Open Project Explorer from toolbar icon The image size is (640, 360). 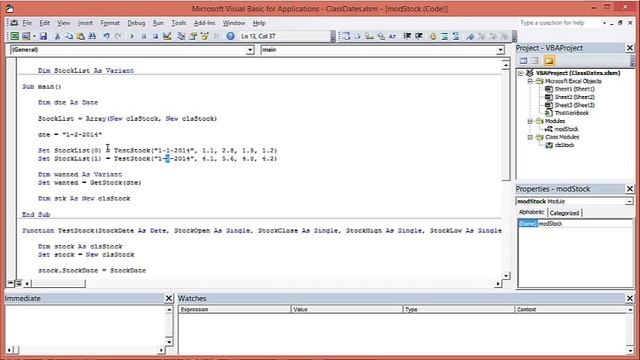pyautogui.click(x=181, y=36)
